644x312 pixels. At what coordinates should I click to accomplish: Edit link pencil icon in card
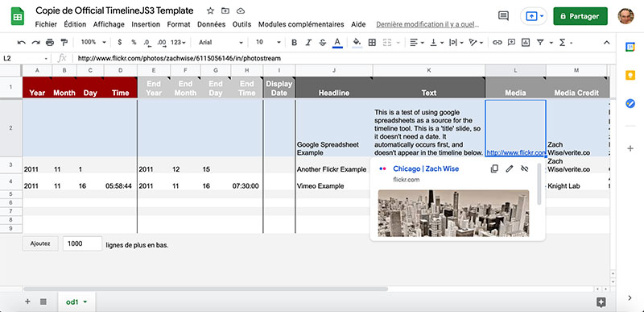tap(510, 169)
